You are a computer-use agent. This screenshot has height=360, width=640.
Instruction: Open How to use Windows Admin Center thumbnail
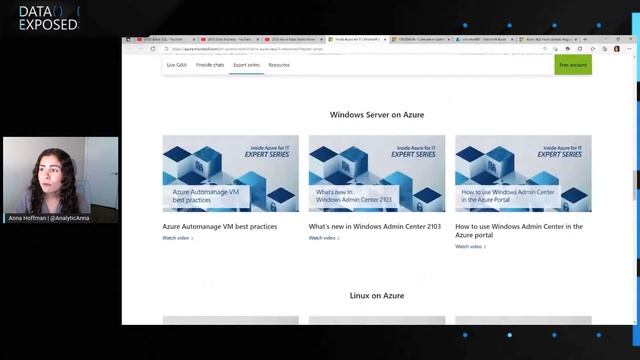click(x=523, y=173)
